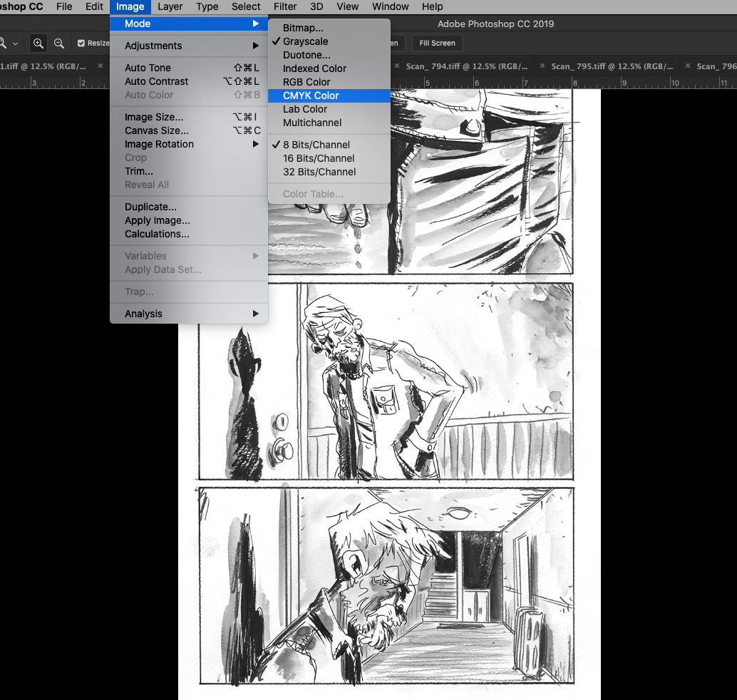Choose Apply Image
Viewport: 737px width, 700px height.
pyautogui.click(x=189, y=220)
